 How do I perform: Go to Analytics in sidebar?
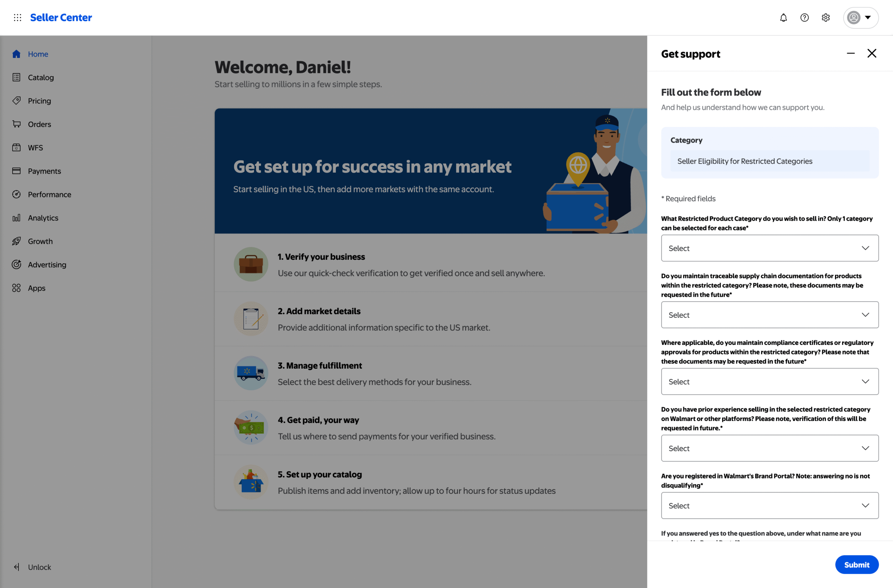pyautogui.click(x=43, y=218)
